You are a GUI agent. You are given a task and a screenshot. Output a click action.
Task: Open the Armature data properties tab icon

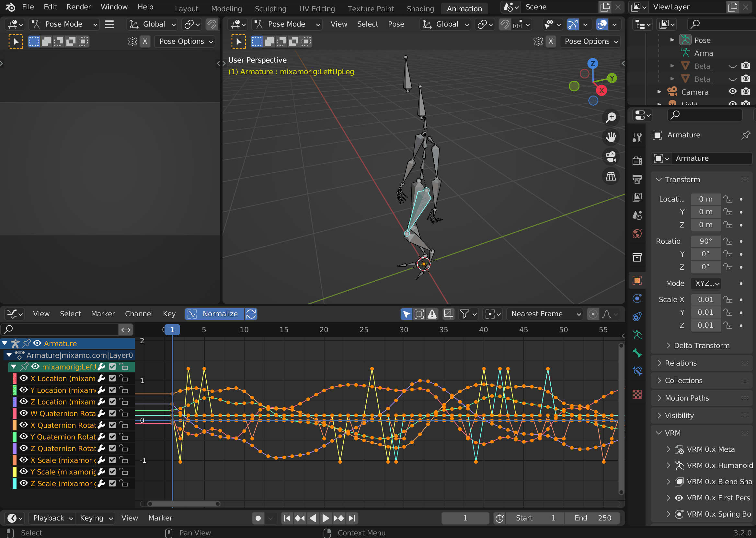(x=637, y=334)
